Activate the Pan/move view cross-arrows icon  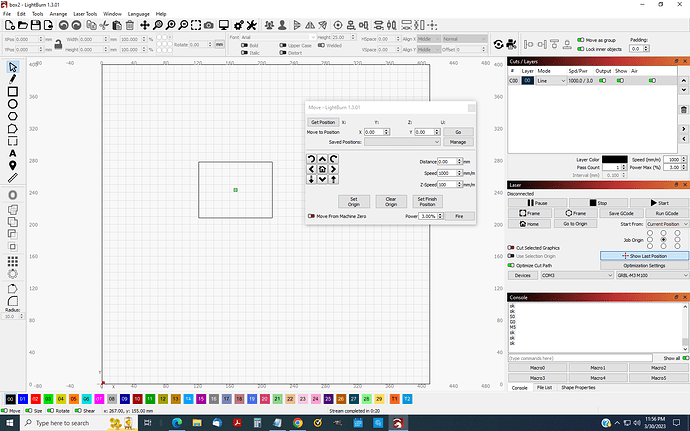pyautogui.click(x=145, y=25)
